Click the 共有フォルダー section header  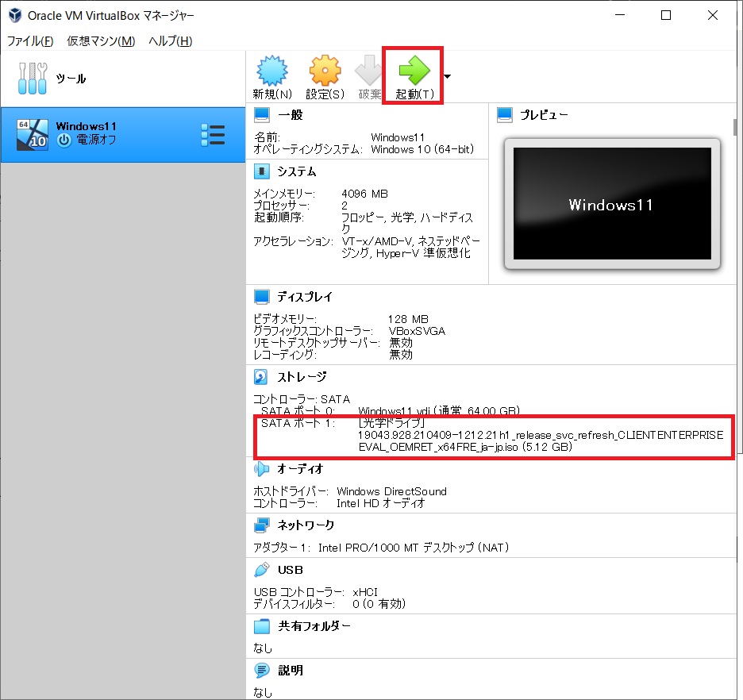(x=313, y=626)
